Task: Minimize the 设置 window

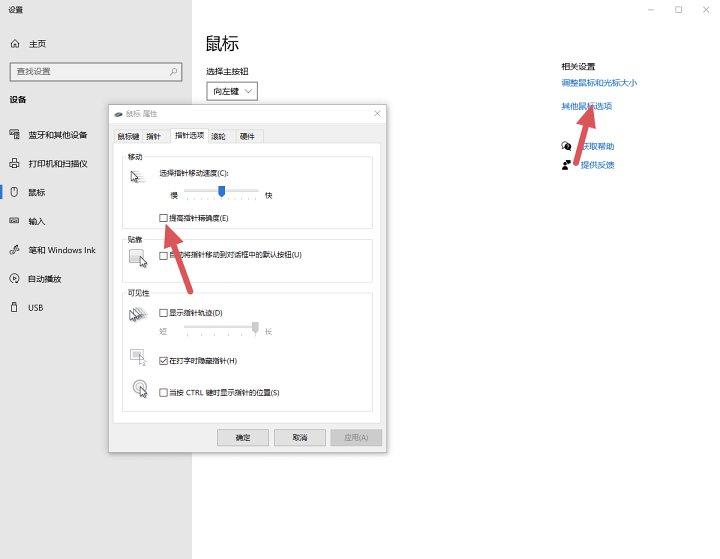Action: (651, 10)
